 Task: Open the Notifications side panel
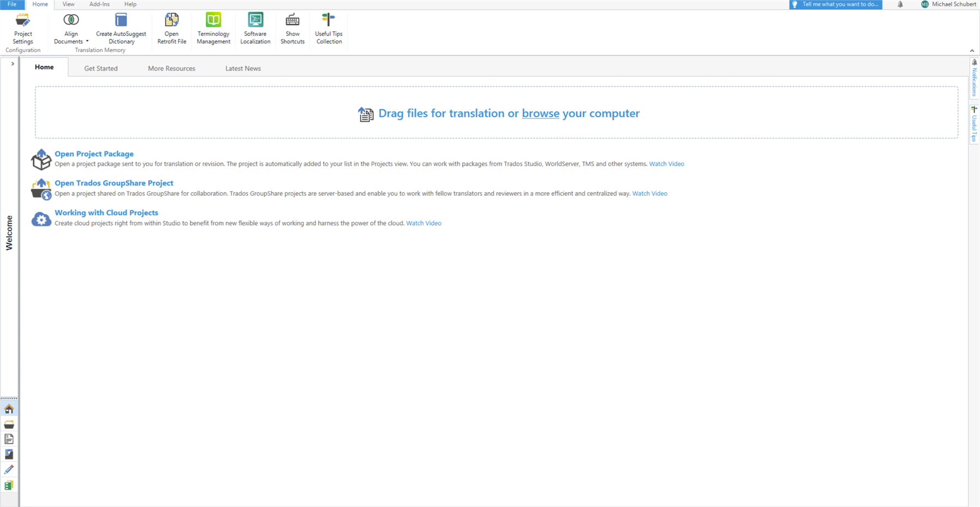[x=974, y=78]
